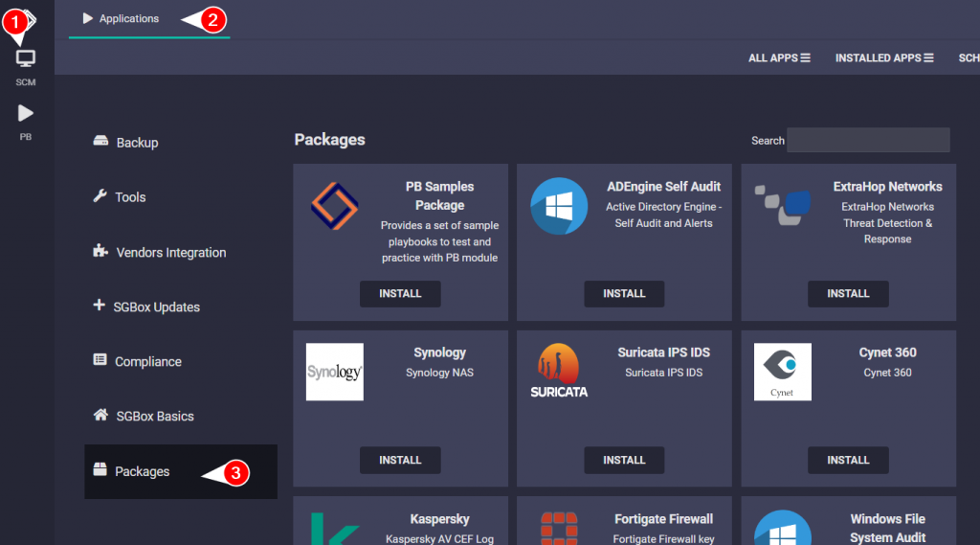The image size is (980, 545).
Task: Open the SCM monitor icon in sidebar
Action: click(x=26, y=58)
